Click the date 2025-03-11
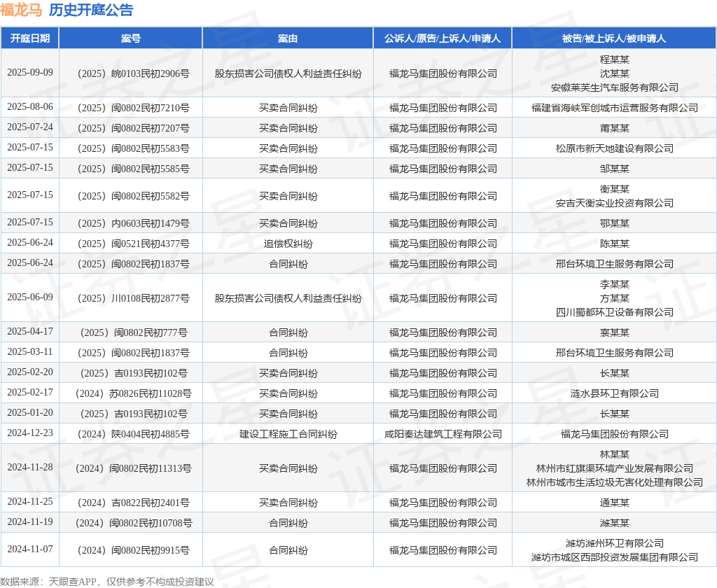This screenshot has height=588, width=717. click(30, 351)
